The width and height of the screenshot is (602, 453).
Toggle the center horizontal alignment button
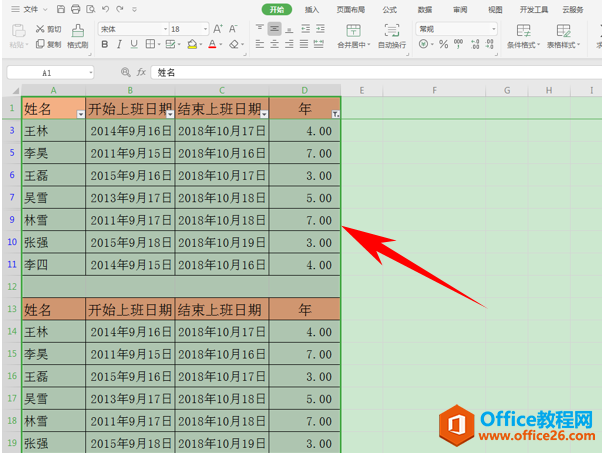pos(274,45)
